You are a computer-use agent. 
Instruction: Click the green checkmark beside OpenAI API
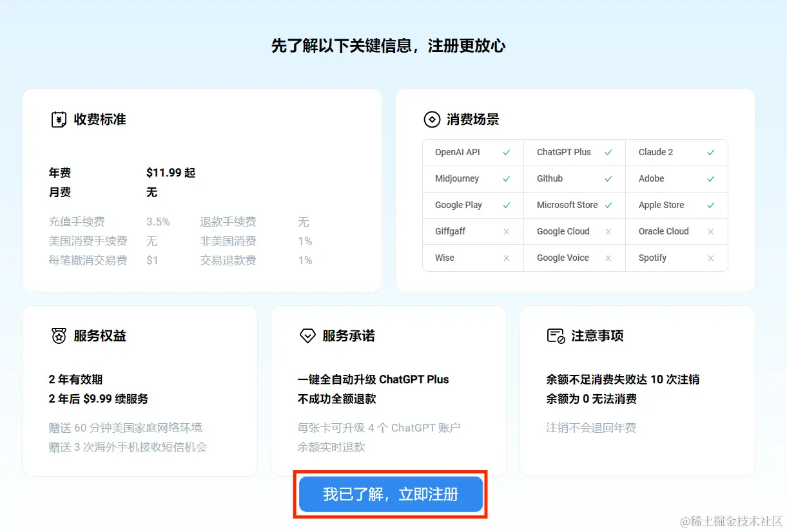tap(506, 153)
